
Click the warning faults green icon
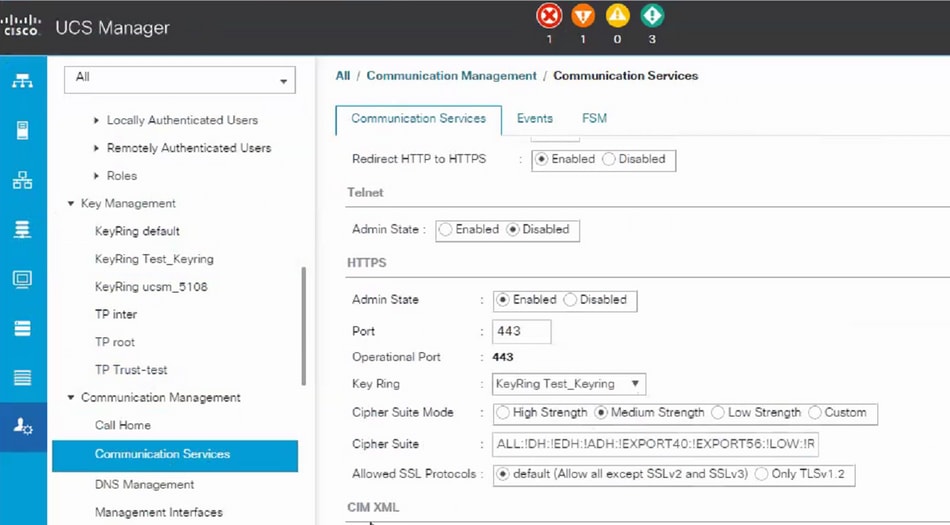point(652,16)
